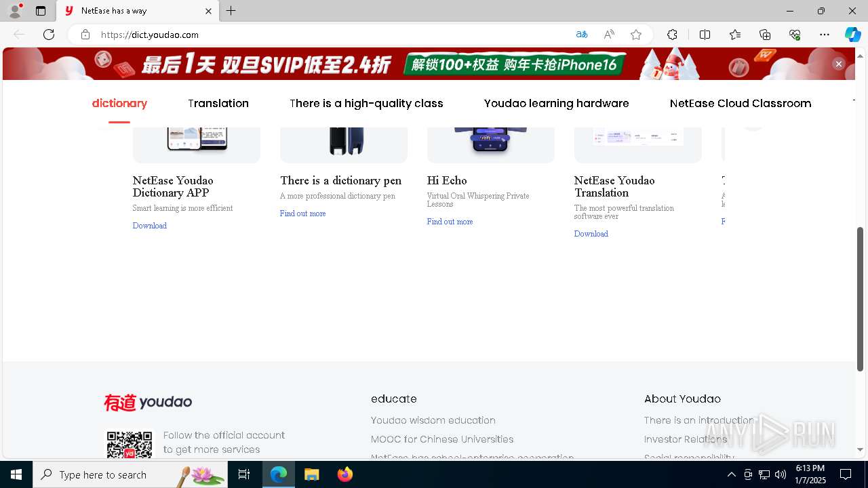
Task: Toggle split screen view icon
Action: 705,35
